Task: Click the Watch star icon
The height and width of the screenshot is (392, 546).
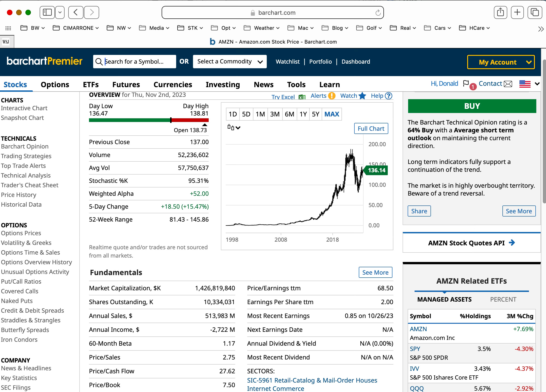Action: pos(362,96)
